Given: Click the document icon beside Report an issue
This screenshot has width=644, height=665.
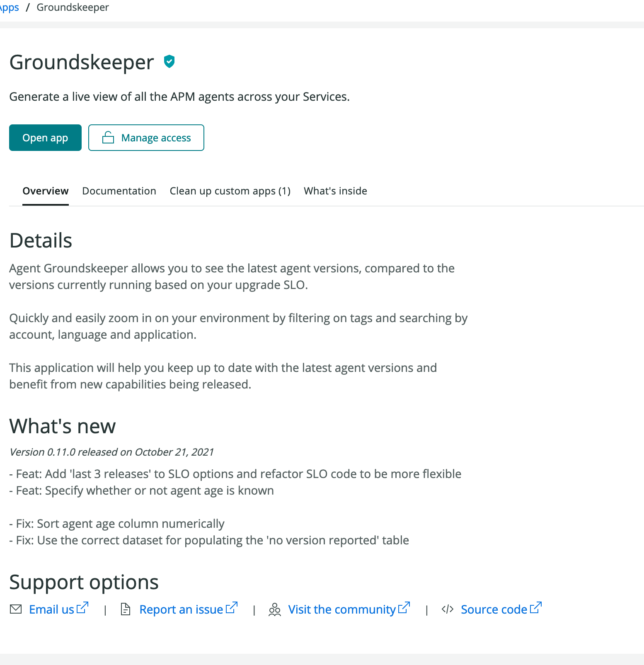Looking at the screenshot, I should (126, 609).
